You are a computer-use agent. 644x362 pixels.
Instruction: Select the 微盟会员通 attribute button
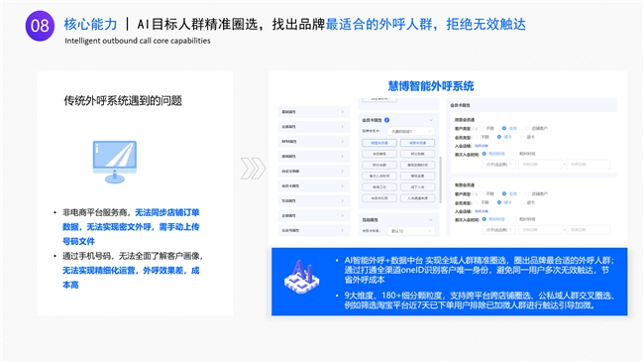[x=379, y=143]
